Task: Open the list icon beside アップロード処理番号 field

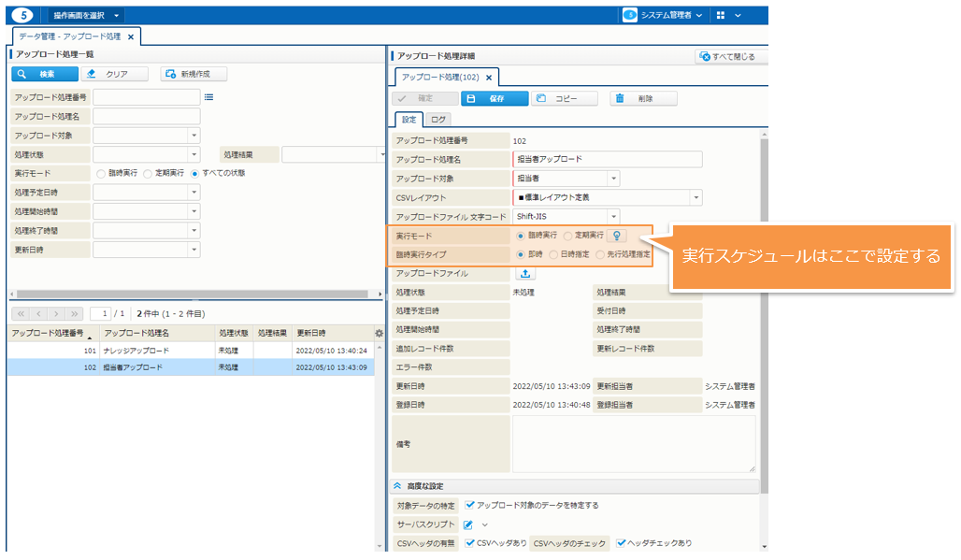Action: click(x=209, y=96)
